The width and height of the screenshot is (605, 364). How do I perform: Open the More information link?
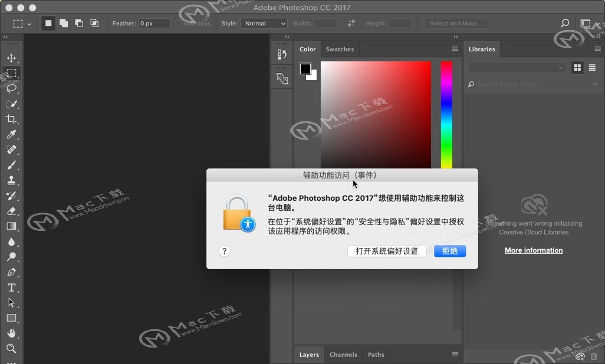coord(534,250)
